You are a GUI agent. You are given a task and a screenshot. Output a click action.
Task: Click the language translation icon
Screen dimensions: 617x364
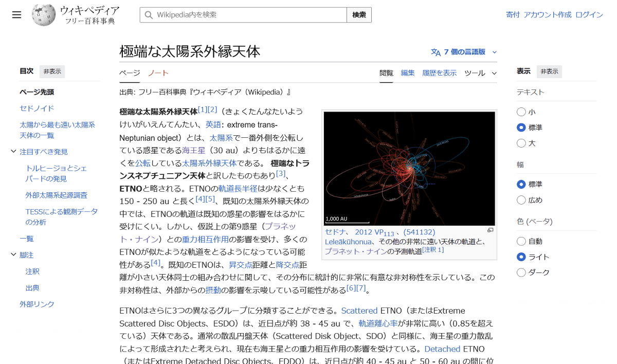(x=435, y=52)
